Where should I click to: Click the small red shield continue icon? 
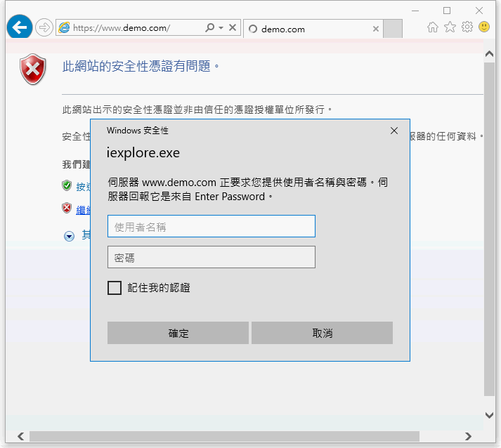pyautogui.click(x=67, y=208)
